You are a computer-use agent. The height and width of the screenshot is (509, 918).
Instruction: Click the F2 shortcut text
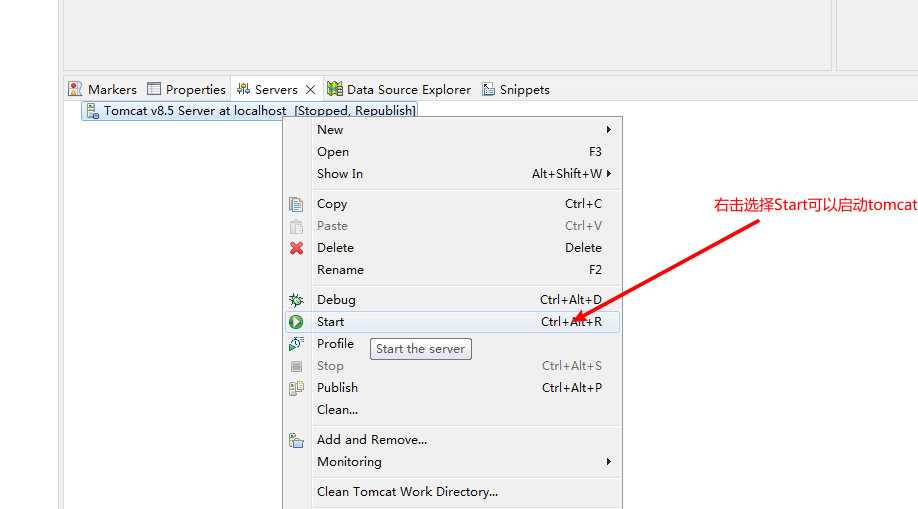(x=595, y=269)
